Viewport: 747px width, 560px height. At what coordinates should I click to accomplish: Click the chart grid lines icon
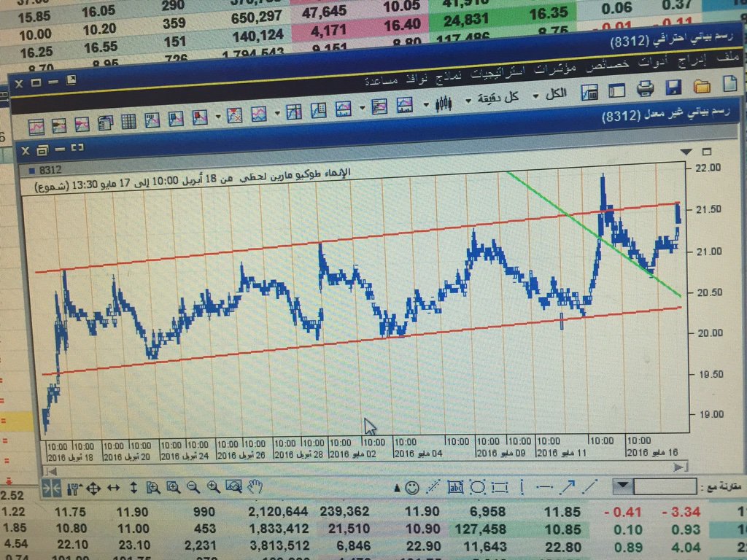pyautogui.click(x=294, y=112)
